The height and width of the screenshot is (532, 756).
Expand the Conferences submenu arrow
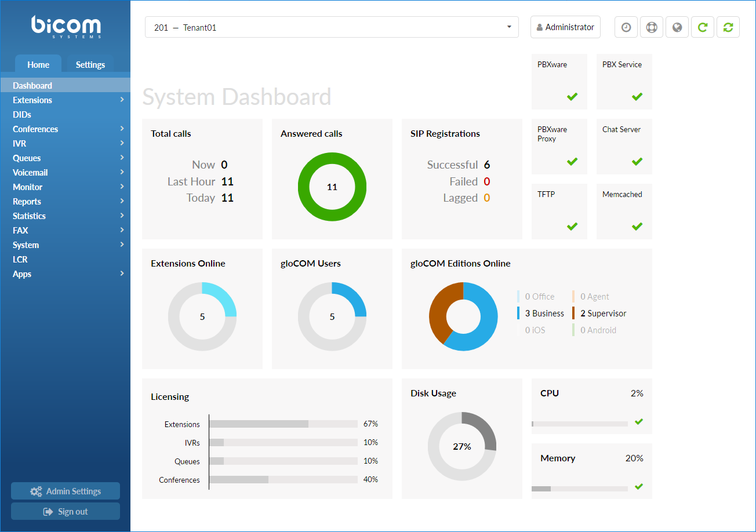122,129
